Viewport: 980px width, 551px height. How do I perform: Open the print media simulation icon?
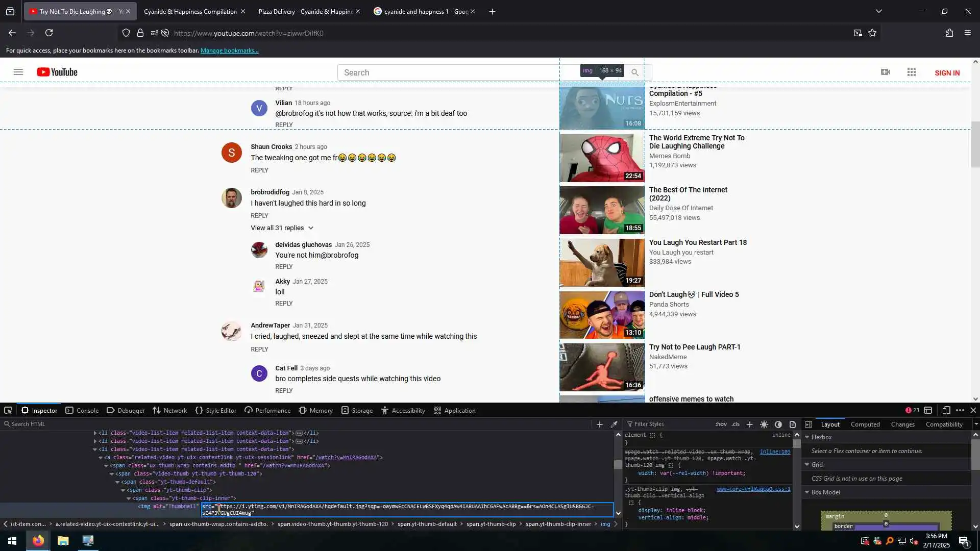pos(793,424)
